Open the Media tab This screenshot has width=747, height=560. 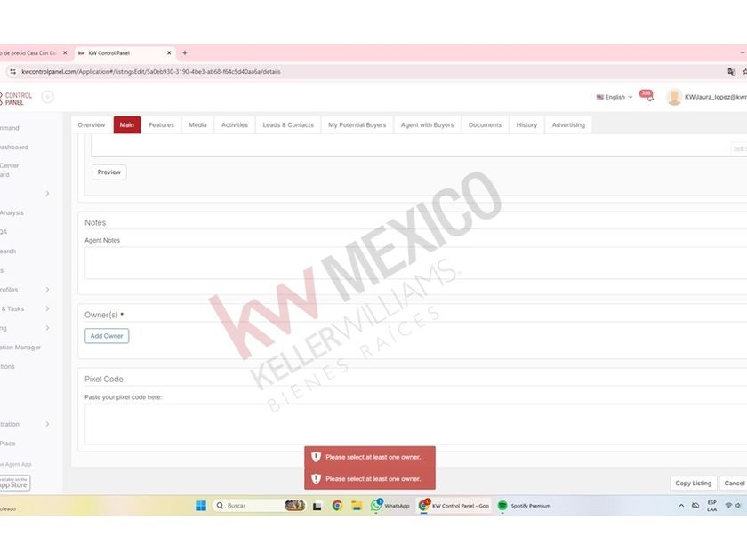point(197,124)
